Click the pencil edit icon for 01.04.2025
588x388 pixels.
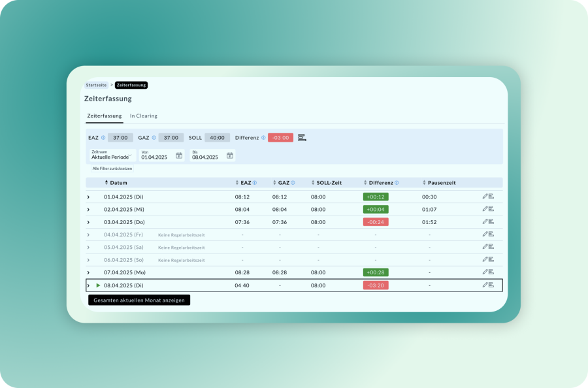(485, 196)
